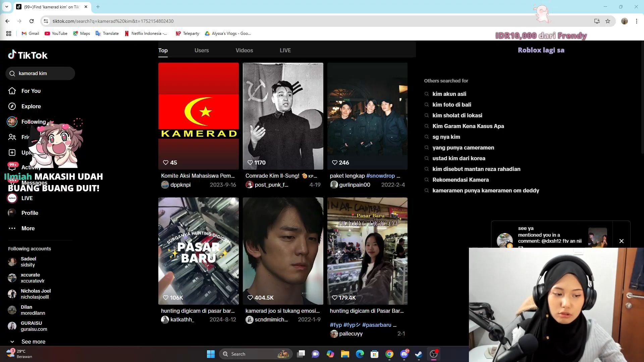This screenshot has height=362, width=644.
Task: Switch to the Users tab
Action: 202,50
